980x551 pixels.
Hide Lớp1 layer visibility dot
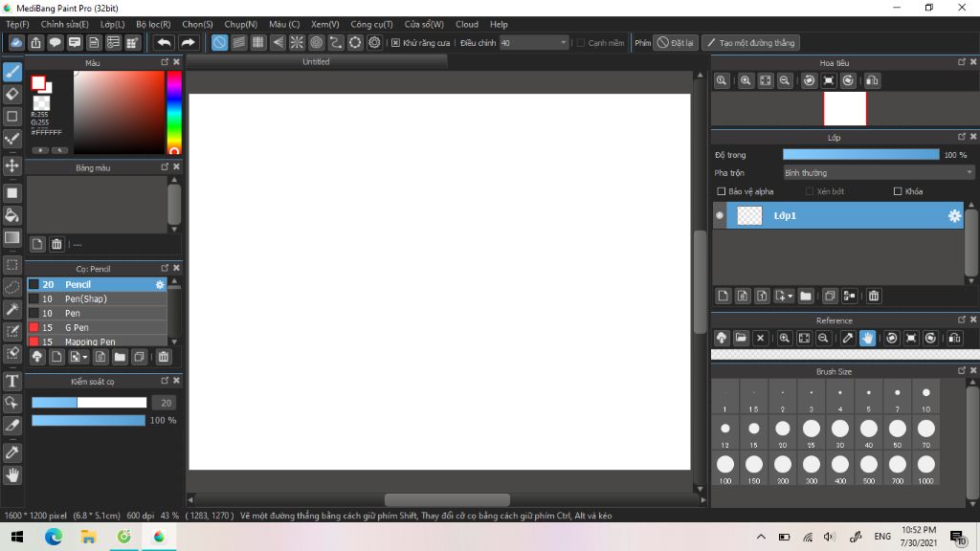720,215
